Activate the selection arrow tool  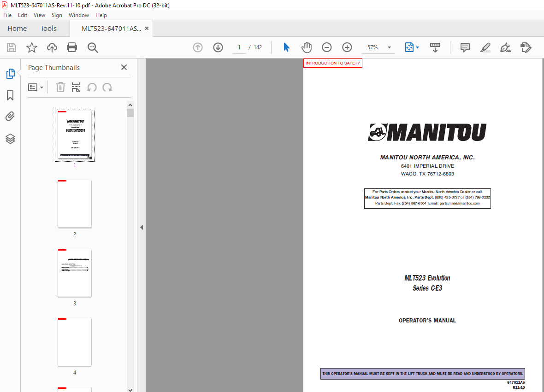coord(286,47)
